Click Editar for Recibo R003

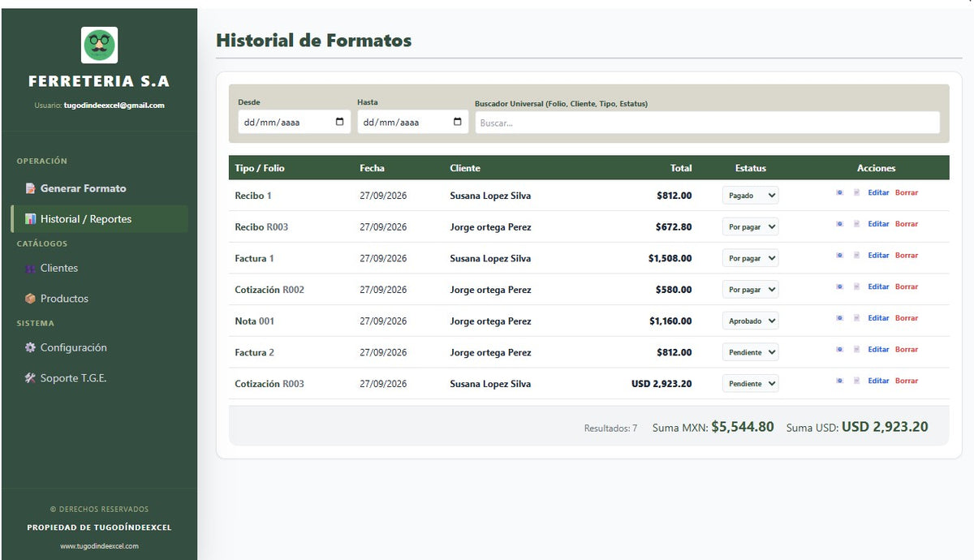(878, 224)
